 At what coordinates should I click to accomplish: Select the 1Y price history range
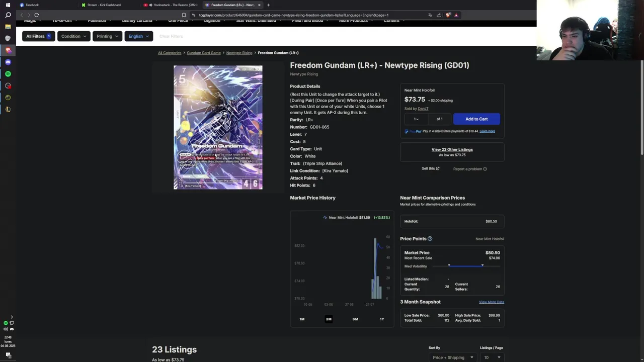point(382,319)
